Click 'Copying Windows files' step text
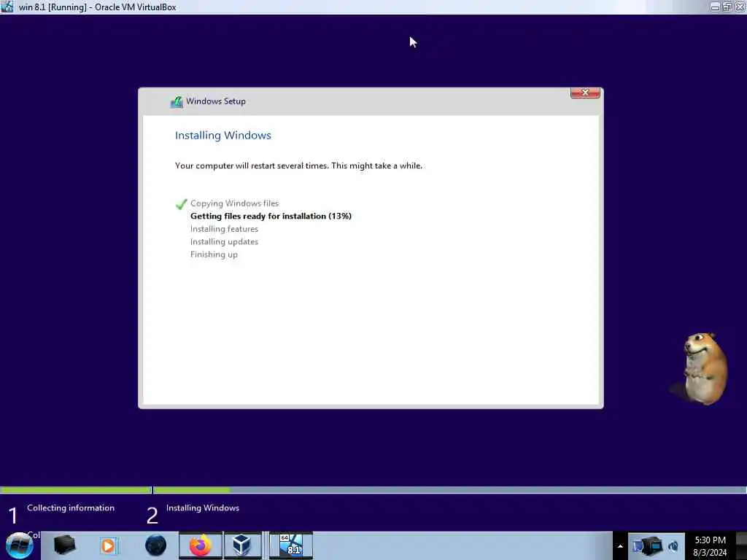The height and width of the screenshot is (560, 747). coord(234,203)
